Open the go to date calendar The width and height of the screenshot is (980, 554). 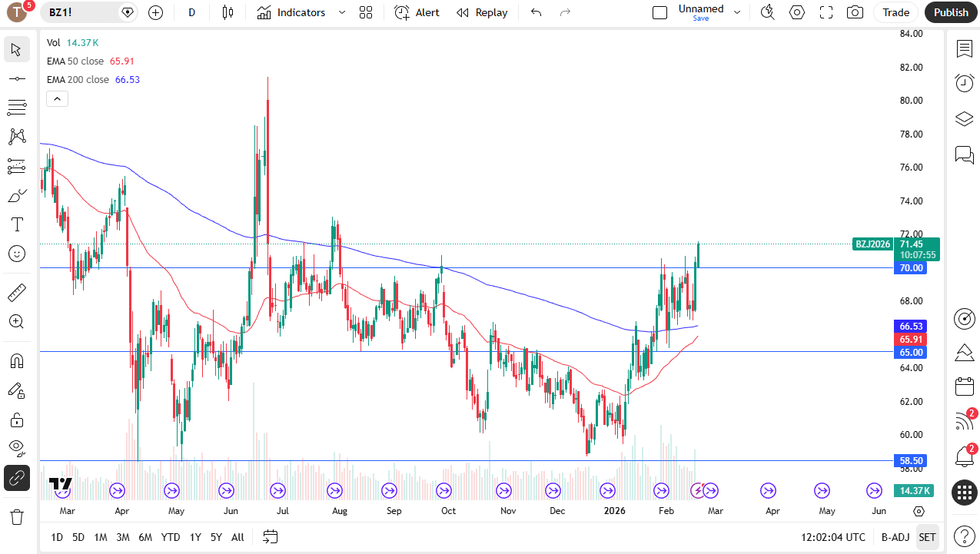[270, 537]
